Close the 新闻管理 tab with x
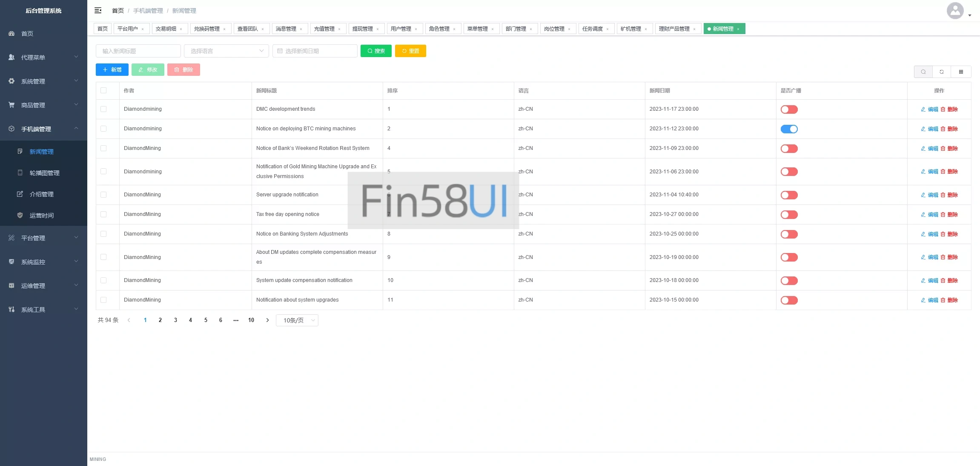The height and width of the screenshot is (466, 980). [x=738, y=29]
